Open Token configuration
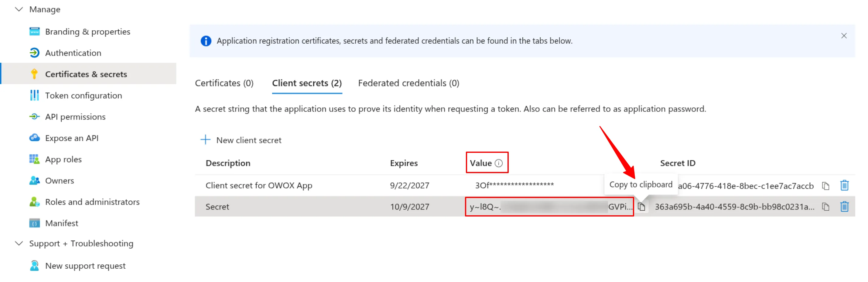Viewport: 868px width, 282px height. 83,95
